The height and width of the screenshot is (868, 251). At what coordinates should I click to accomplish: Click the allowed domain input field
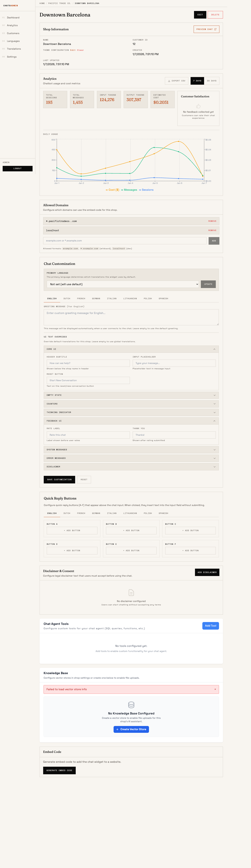tap(125, 241)
